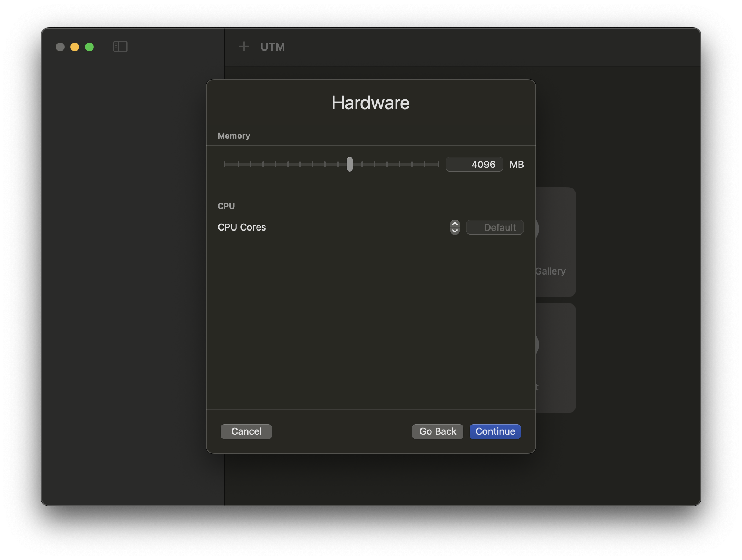
Task: Click the MB unit label
Action: point(517,165)
